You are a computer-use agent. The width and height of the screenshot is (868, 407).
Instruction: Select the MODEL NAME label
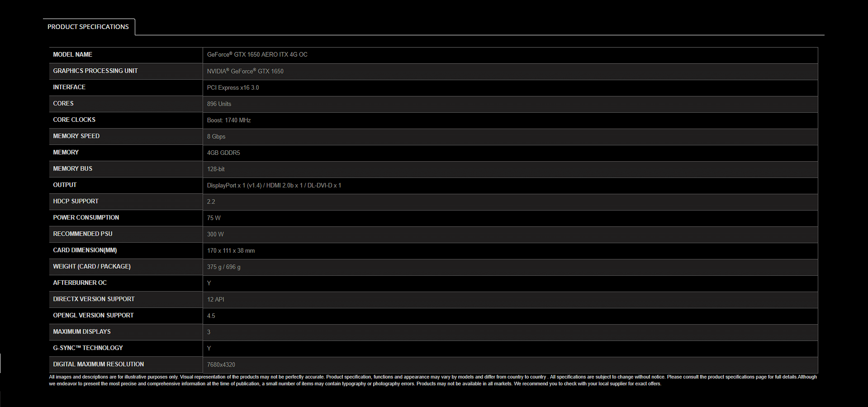pyautogui.click(x=72, y=54)
